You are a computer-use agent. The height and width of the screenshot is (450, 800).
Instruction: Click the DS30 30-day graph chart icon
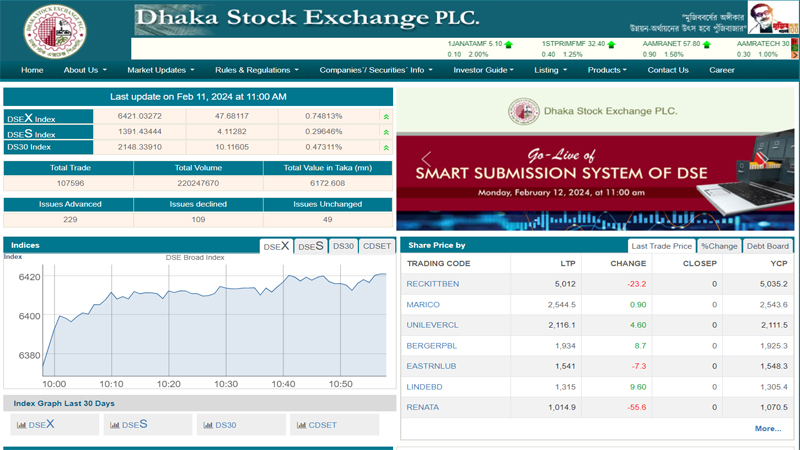(208, 425)
